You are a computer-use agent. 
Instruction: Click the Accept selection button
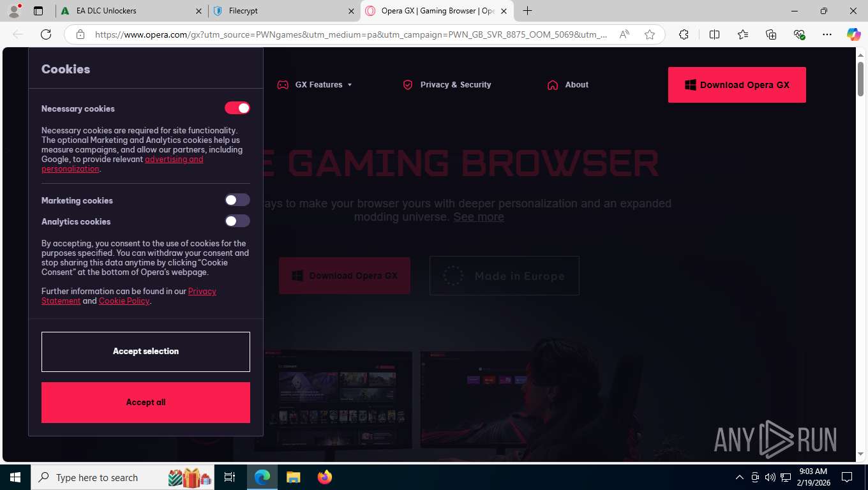(146, 352)
